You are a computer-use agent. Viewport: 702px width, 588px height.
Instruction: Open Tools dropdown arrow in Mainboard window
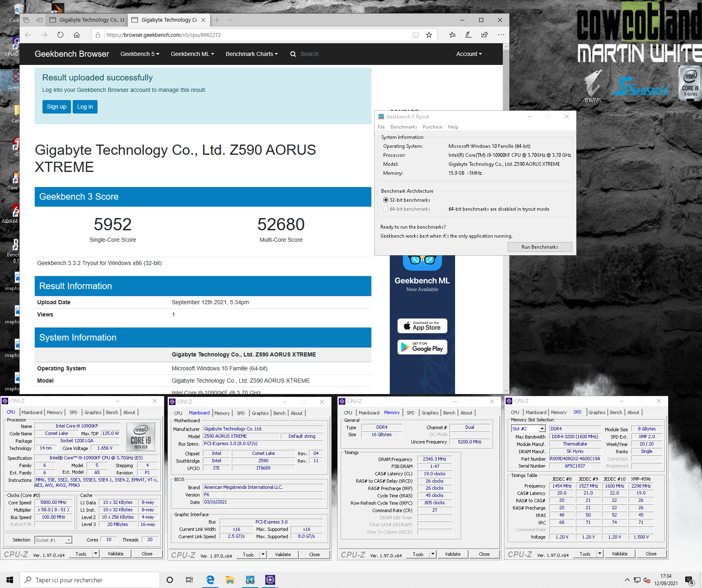(263, 555)
